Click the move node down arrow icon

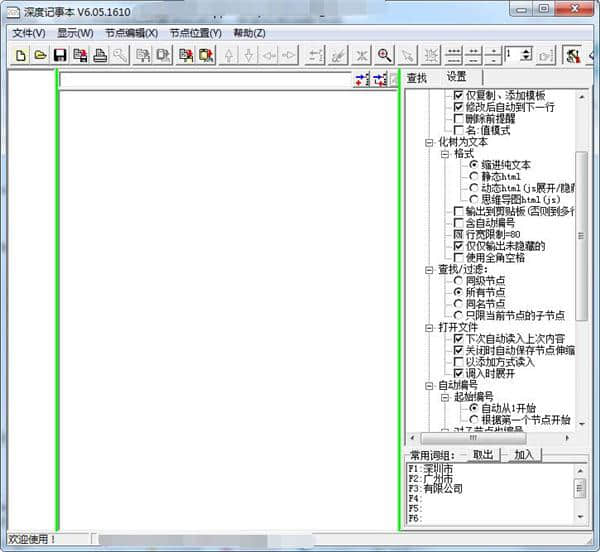[x=249, y=55]
